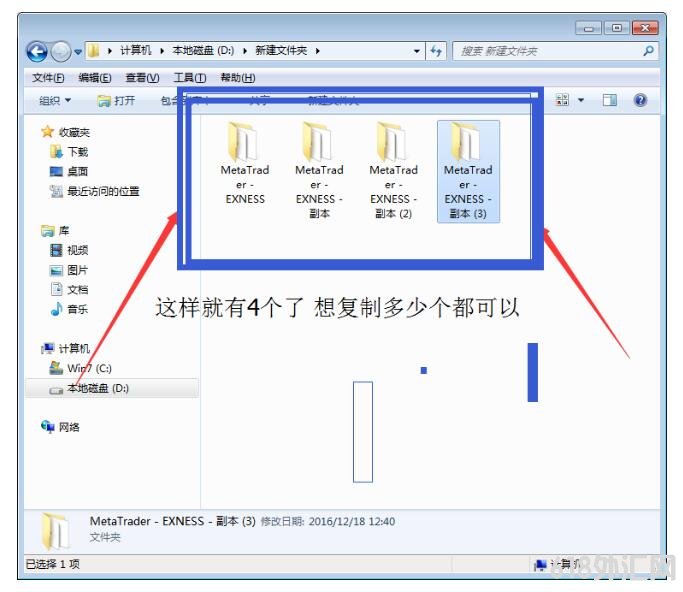The height and width of the screenshot is (592, 683).
Task: Click the recent places icon beside 最近访问的位置
Action: pyautogui.click(x=56, y=191)
